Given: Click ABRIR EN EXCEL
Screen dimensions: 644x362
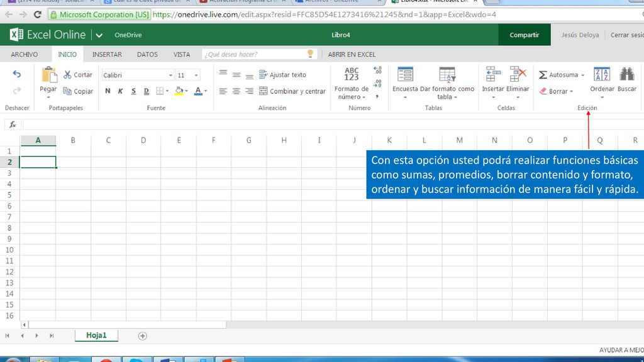Looking at the screenshot, I should click(352, 54).
